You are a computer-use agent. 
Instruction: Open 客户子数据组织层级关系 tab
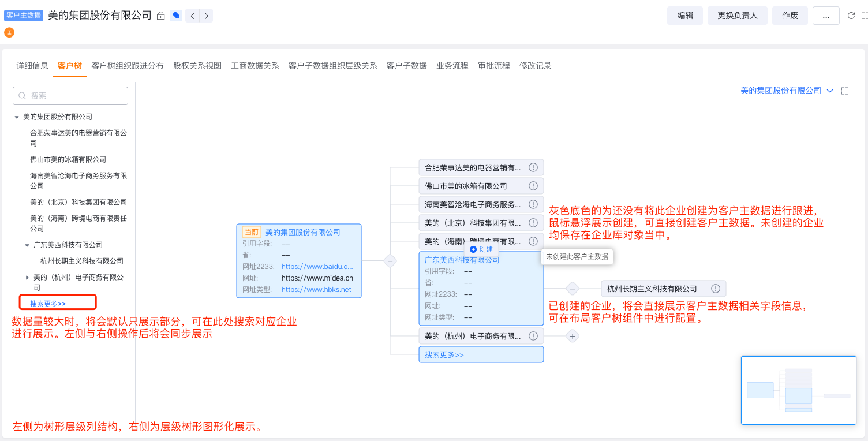[333, 66]
